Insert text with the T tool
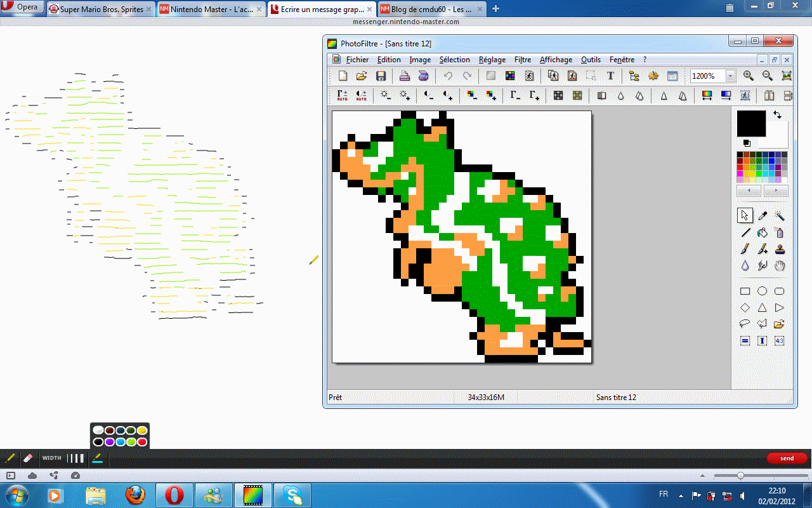The width and height of the screenshot is (812, 508). click(610, 76)
